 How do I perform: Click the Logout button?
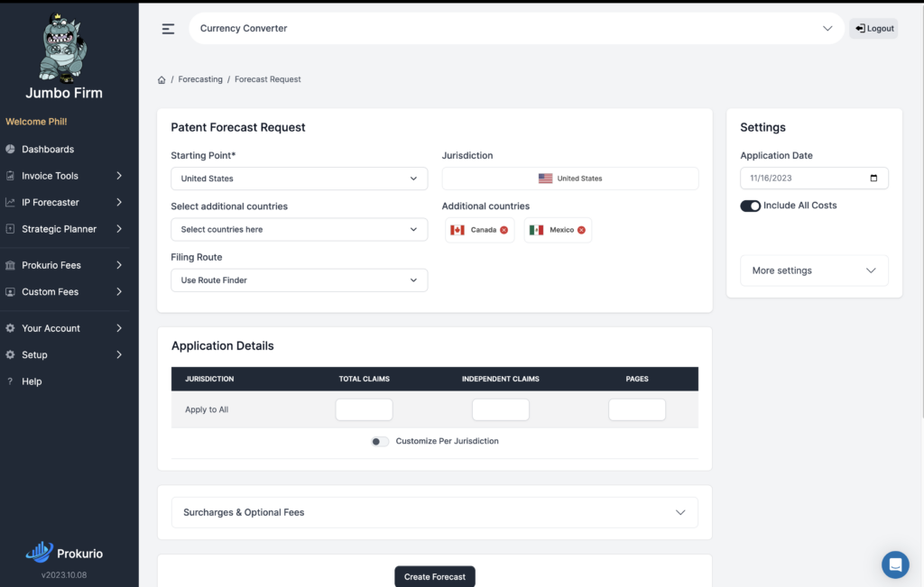tap(873, 28)
